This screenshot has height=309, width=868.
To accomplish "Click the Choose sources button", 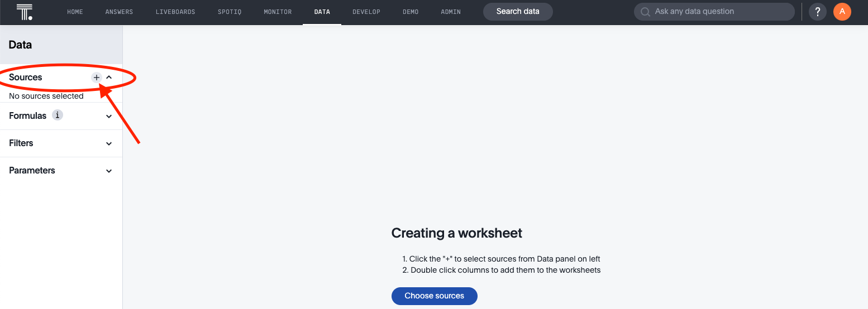I will pos(434,296).
